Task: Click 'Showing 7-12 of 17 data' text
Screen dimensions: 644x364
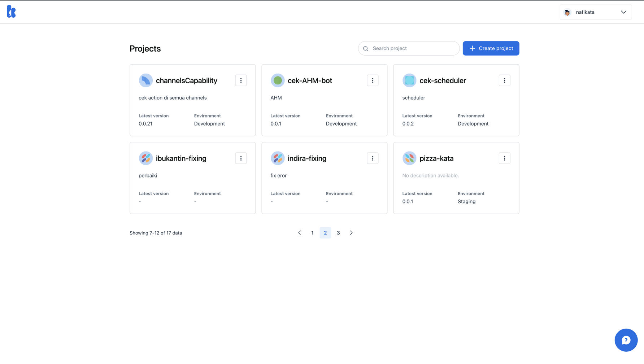Action: 156,233
